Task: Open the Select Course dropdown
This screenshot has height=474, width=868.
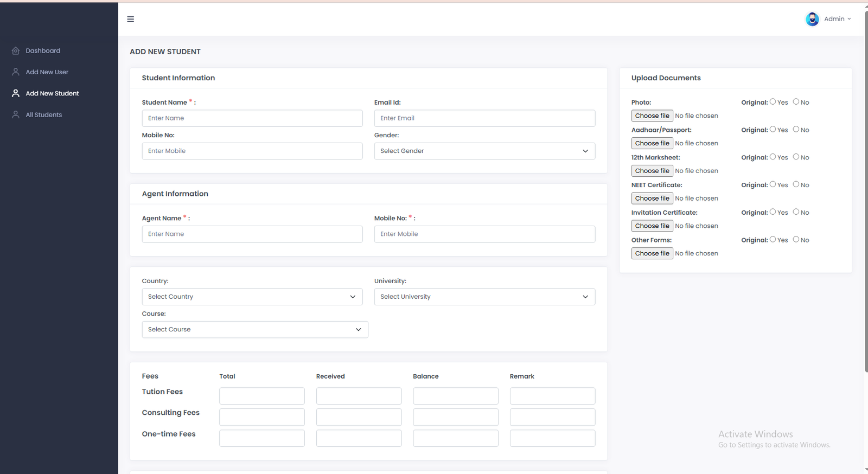Action: [x=255, y=330]
